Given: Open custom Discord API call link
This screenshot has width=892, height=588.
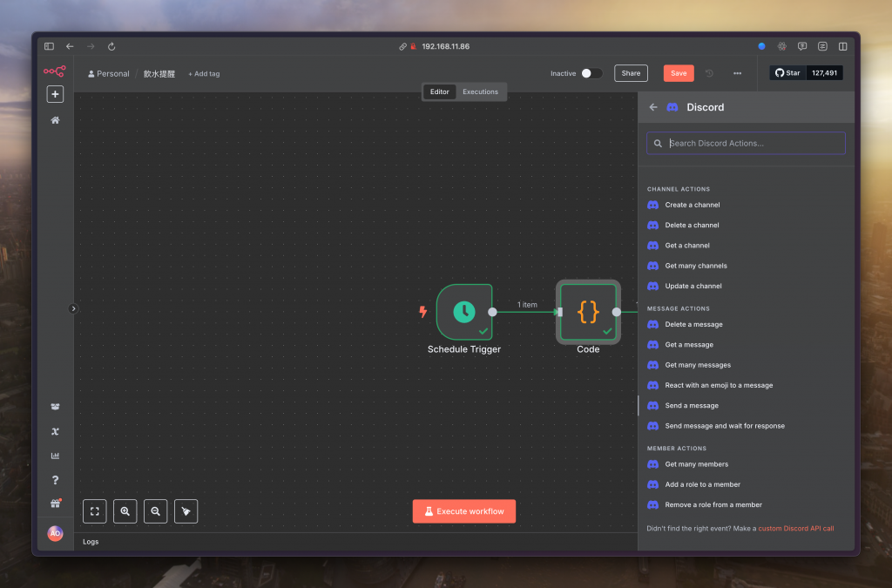Looking at the screenshot, I should click(x=796, y=528).
